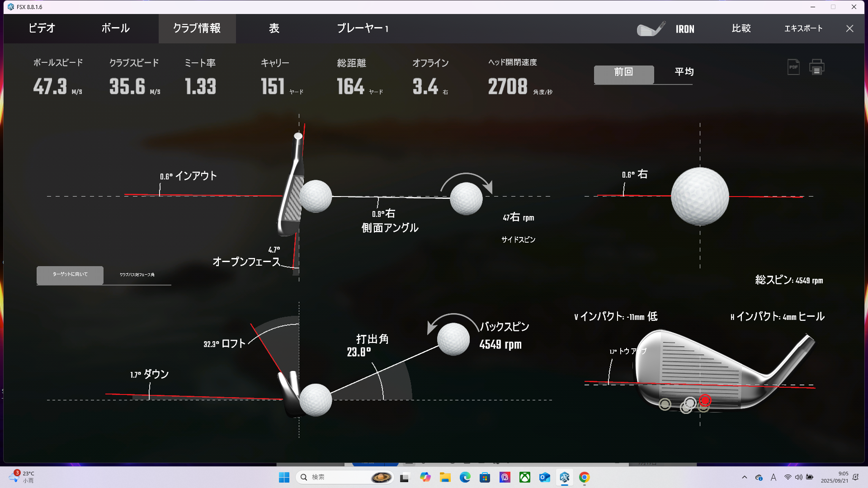This screenshot has height=488, width=868.
Task: Click the red impact marker on clubface
Action: (705, 400)
